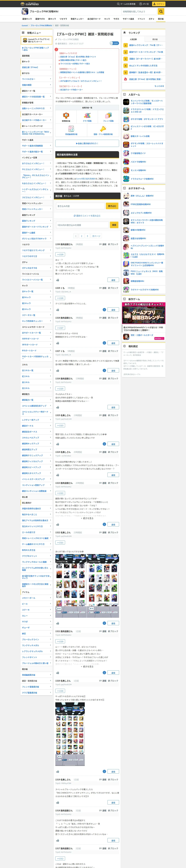Open the team screenshot in post 1322
Image resolution: width=186 pixels, height=868 pixels.
pyautogui.click(x=87, y=586)
